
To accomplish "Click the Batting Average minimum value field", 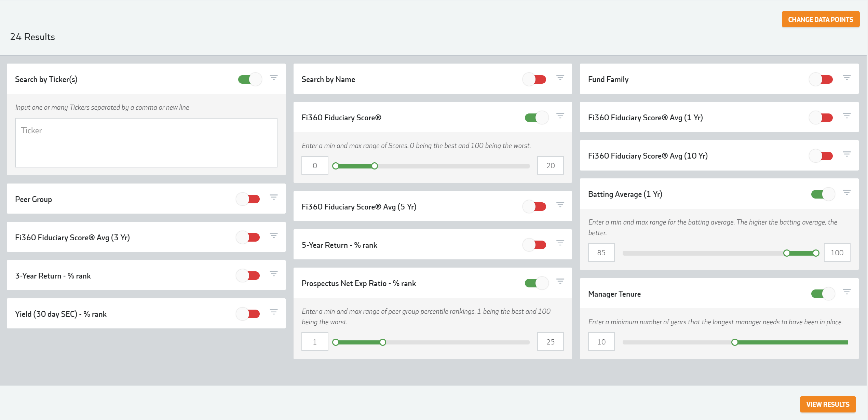I will click(601, 253).
